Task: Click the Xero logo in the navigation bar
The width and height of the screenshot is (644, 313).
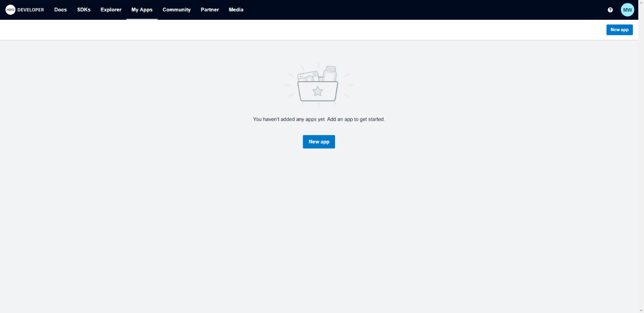Action: tap(11, 9)
